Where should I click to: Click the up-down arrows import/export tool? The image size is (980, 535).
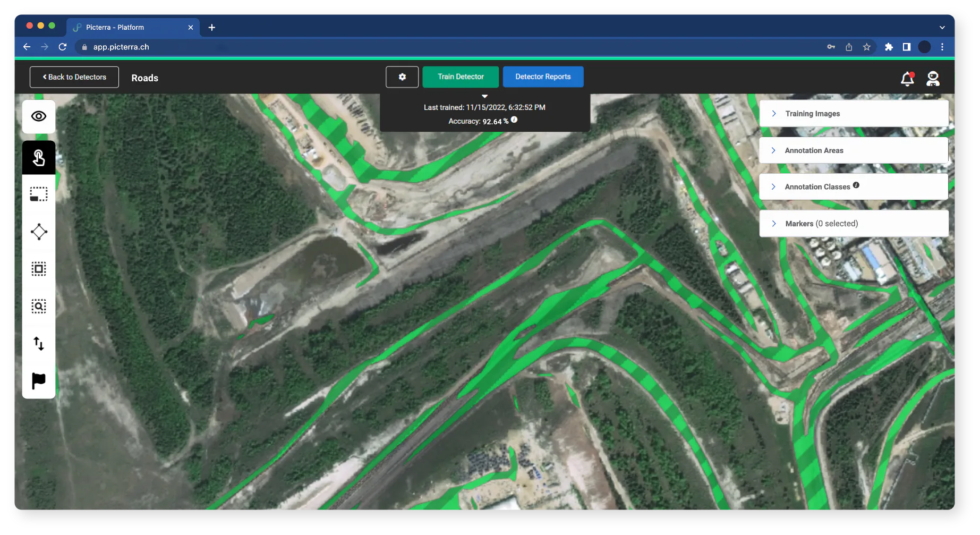pyautogui.click(x=39, y=344)
